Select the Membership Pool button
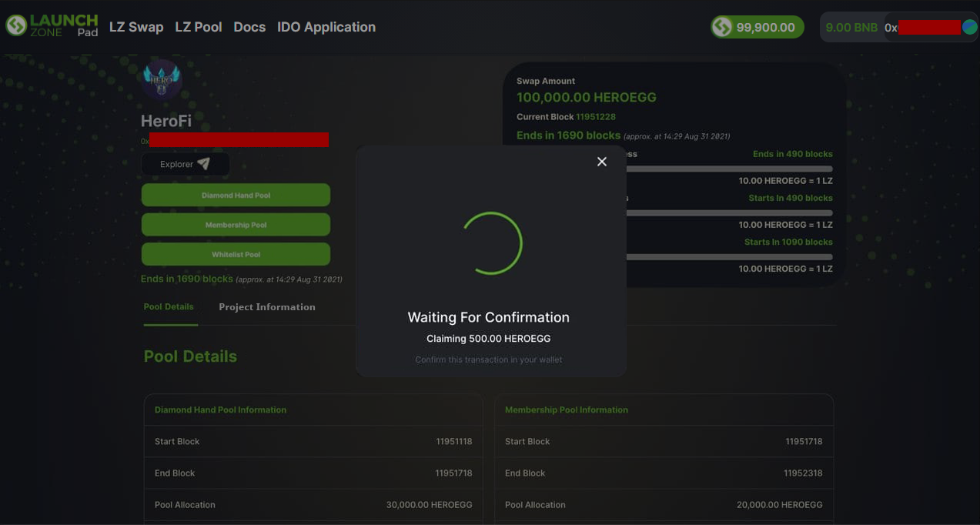Image resolution: width=980 pixels, height=525 pixels. click(x=236, y=225)
